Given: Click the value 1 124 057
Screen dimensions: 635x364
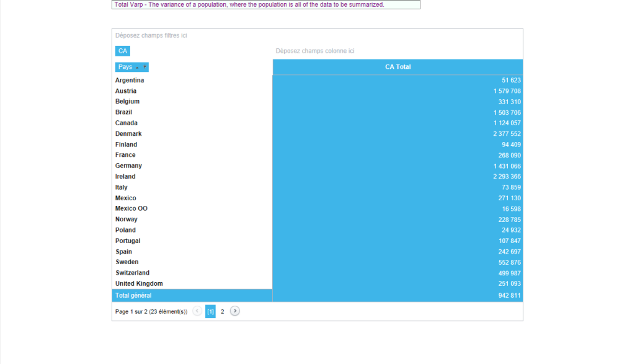Looking at the screenshot, I should click(507, 123).
